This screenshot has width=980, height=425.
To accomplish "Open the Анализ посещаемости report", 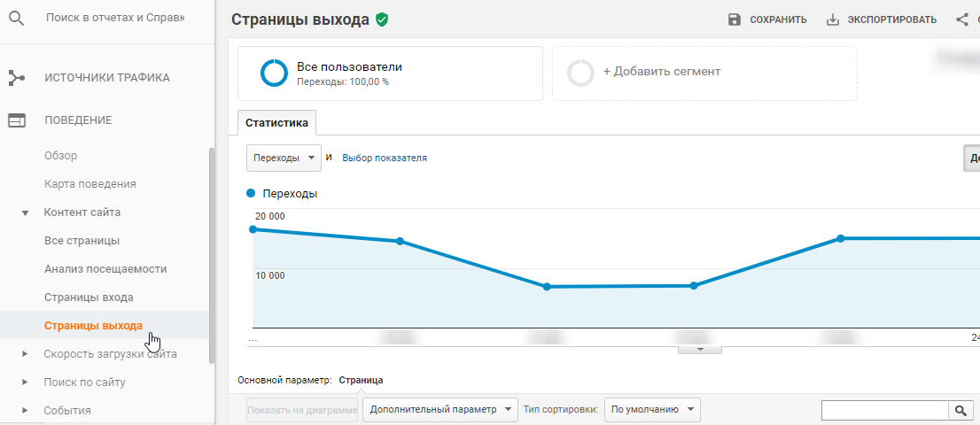I will pyautogui.click(x=105, y=269).
